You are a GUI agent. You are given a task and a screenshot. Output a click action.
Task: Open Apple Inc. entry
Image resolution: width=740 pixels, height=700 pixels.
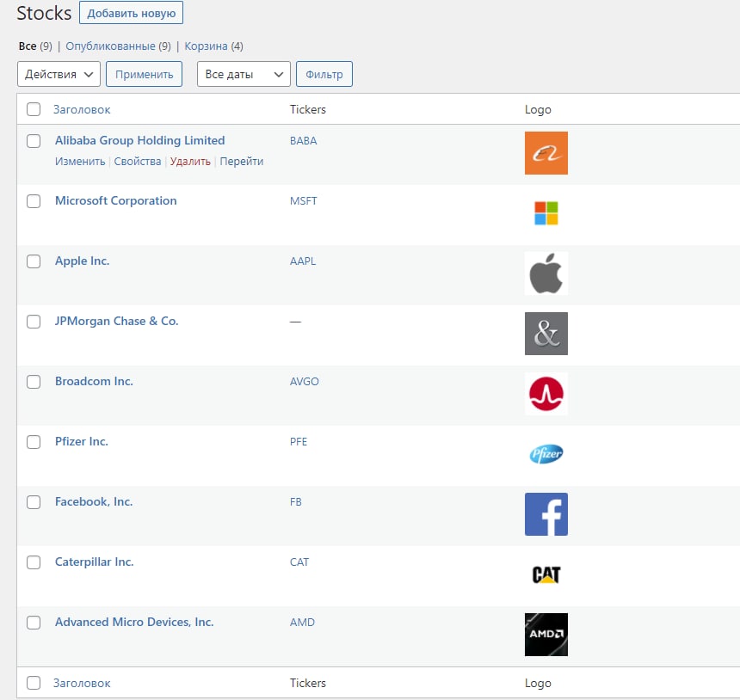coord(82,261)
